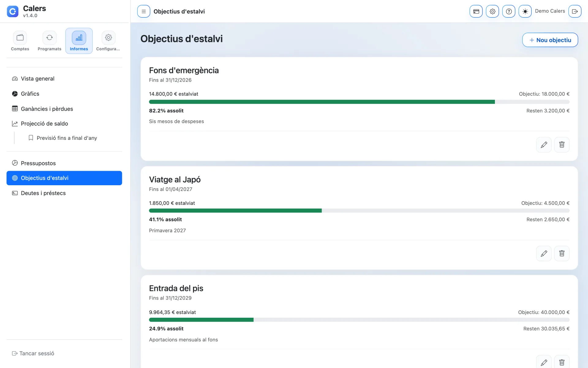Select Objectius d'estalvi in sidebar
The height and width of the screenshot is (368, 588).
pos(64,178)
